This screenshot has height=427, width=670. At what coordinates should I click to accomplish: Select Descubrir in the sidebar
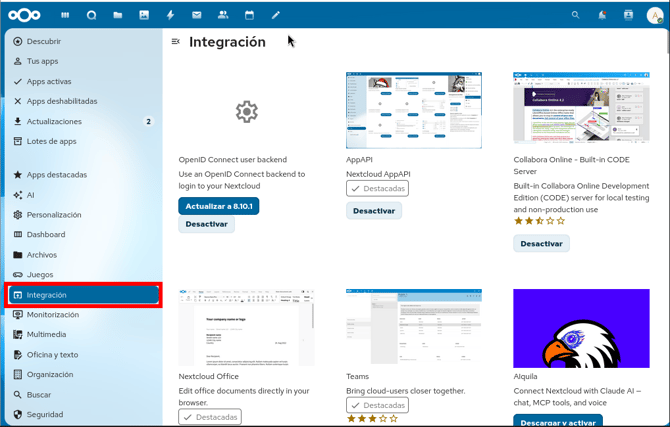click(44, 42)
